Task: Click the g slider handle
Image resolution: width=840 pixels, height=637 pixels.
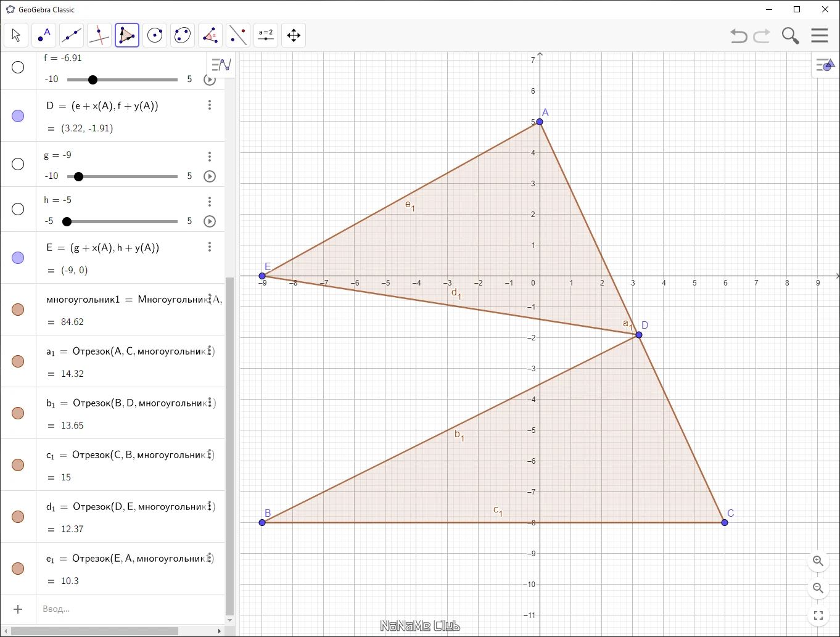Action: tap(78, 176)
